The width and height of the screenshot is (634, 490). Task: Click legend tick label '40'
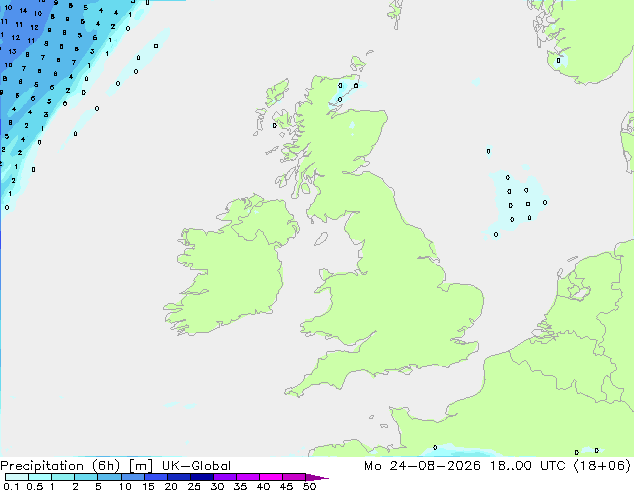point(263,486)
